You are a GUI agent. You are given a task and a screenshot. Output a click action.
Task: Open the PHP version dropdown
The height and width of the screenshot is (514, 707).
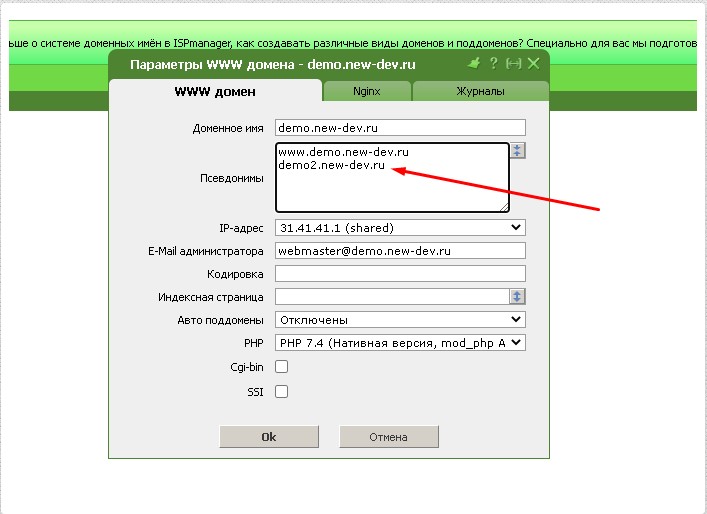pyautogui.click(x=400, y=343)
